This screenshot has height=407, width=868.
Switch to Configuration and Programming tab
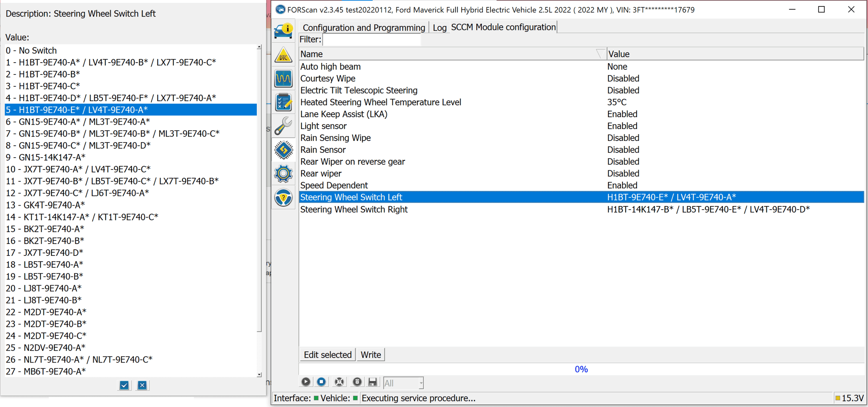pyautogui.click(x=364, y=27)
